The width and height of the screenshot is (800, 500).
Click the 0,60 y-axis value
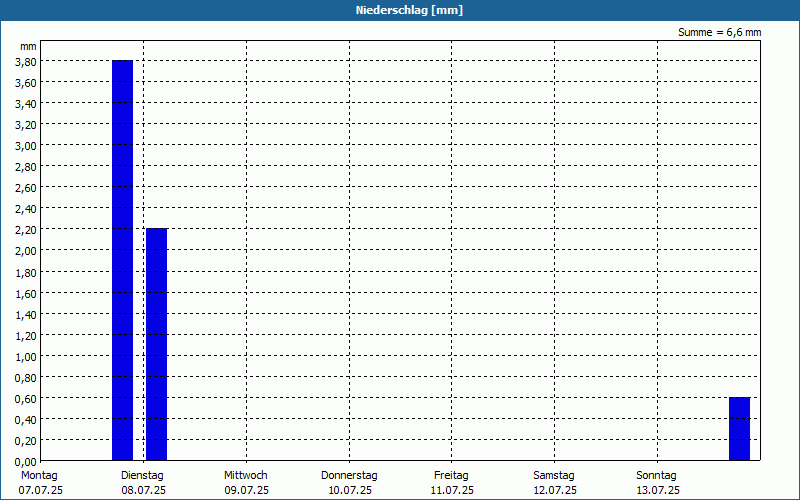(x=26, y=398)
